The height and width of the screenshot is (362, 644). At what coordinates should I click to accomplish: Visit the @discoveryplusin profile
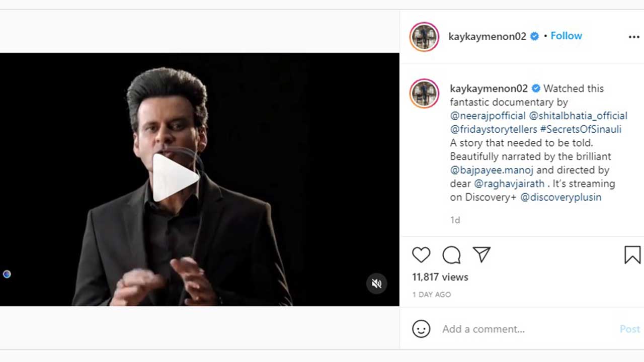tap(560, 197)
